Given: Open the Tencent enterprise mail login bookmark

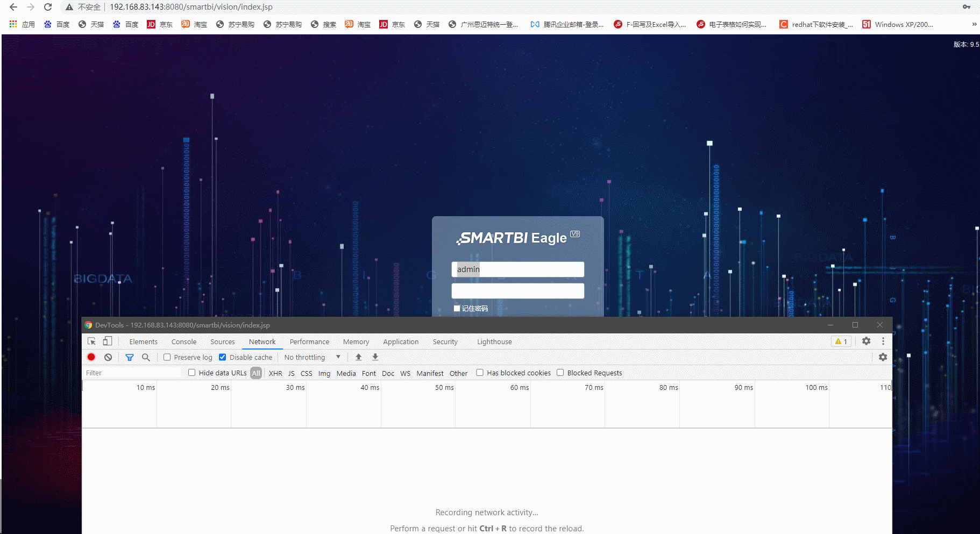Looking at the screenshot, I should point(567,24).
